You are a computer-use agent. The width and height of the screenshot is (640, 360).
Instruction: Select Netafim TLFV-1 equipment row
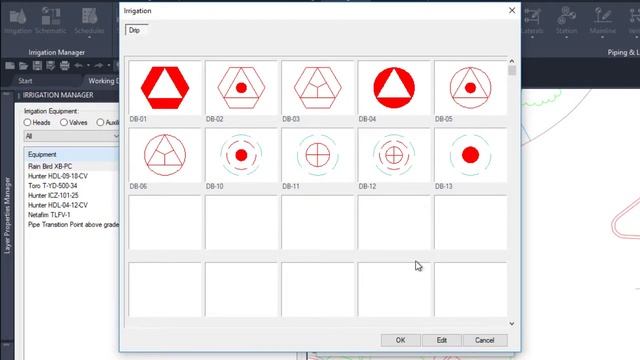(x=49, y=215)
